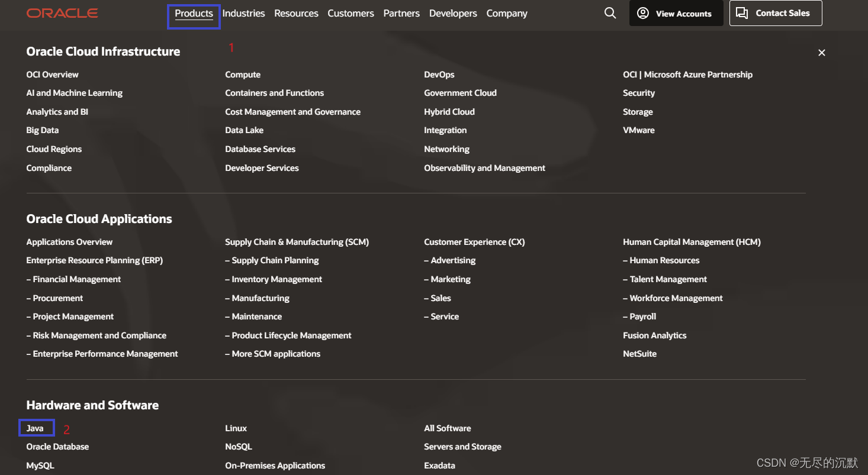Click Project Management
This screenshot has height=475, width=868.
coord(70,316)
